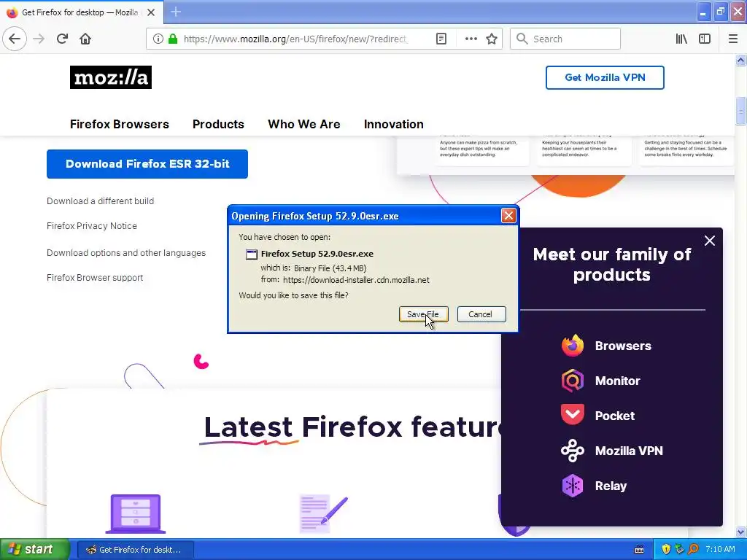This screenshot has height=560, width=747.
Task: Click the page scrollbar up arrow
Action: click(740, 60)
